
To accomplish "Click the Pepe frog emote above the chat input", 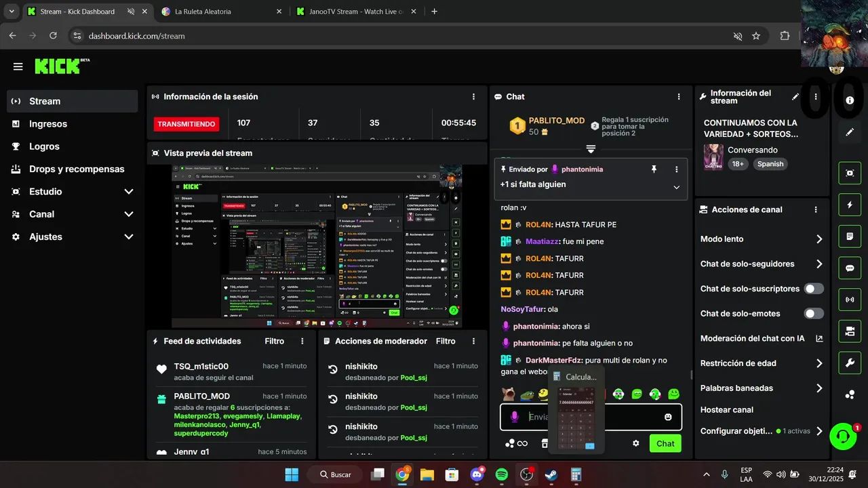I will point(526,394).
